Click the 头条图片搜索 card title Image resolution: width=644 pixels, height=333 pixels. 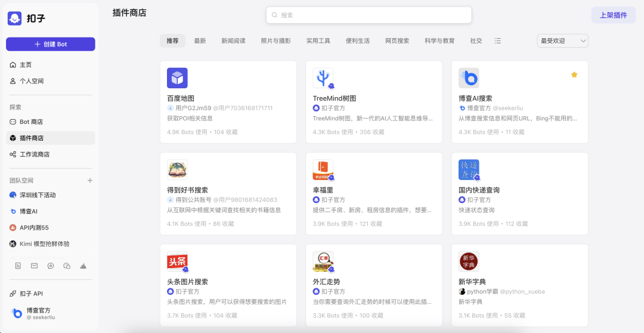point(187,282)
